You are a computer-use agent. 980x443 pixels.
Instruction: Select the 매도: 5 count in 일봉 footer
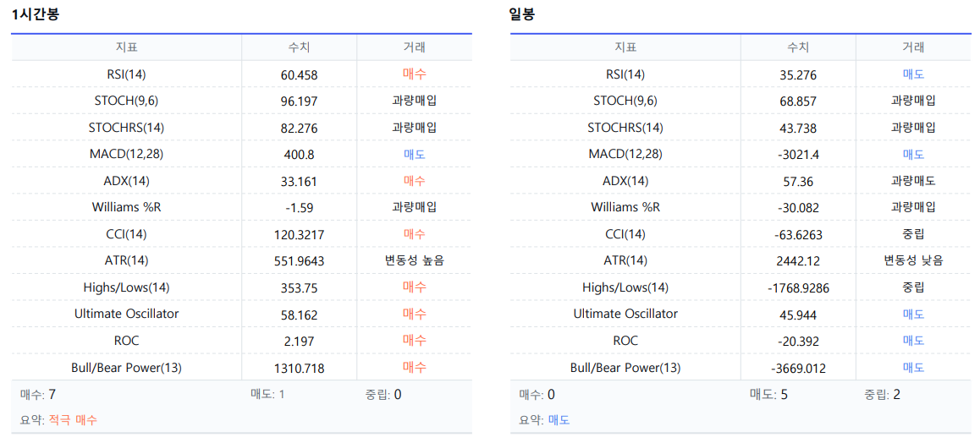tap(768, 394)
